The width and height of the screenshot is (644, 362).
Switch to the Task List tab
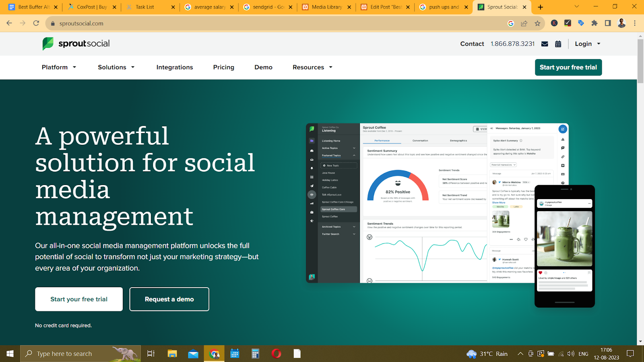point(150,7)
